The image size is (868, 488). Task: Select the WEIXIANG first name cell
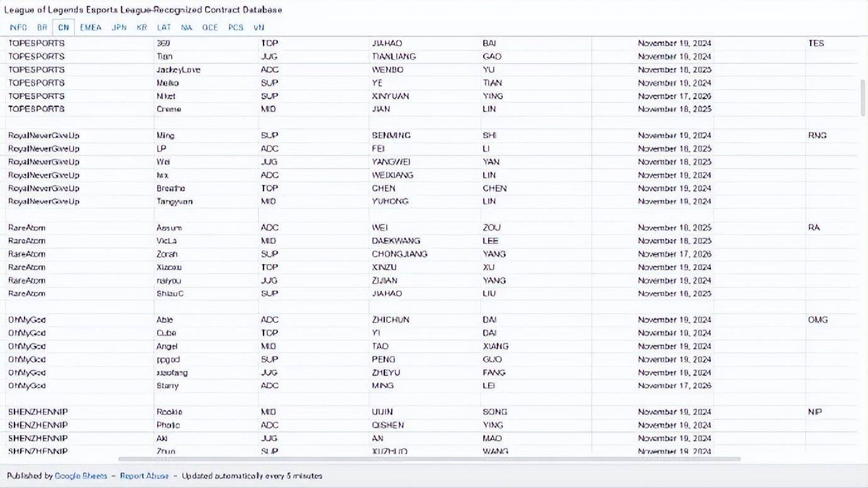tap(392, 175)
